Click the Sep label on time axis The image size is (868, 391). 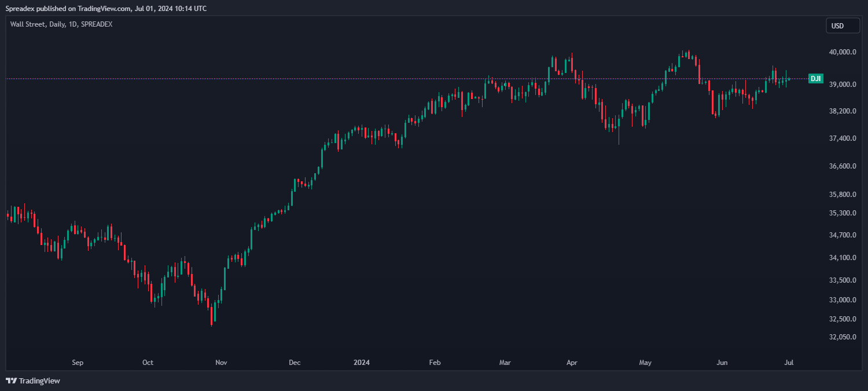click(78, 363)
